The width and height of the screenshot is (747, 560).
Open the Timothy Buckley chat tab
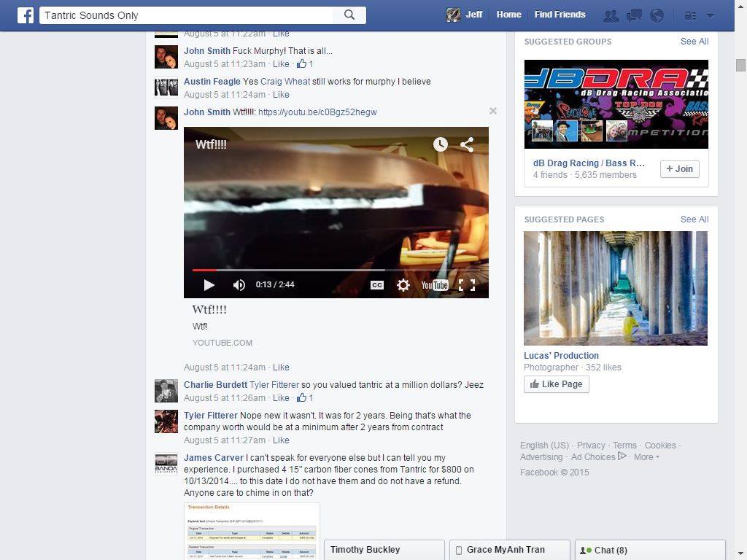click(384, 550)
